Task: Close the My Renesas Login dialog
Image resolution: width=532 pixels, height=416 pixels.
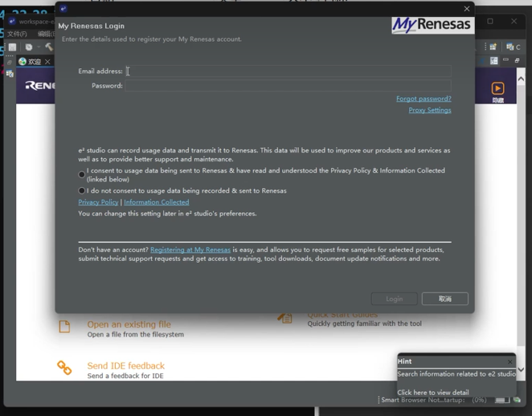Action: (467, 9)
